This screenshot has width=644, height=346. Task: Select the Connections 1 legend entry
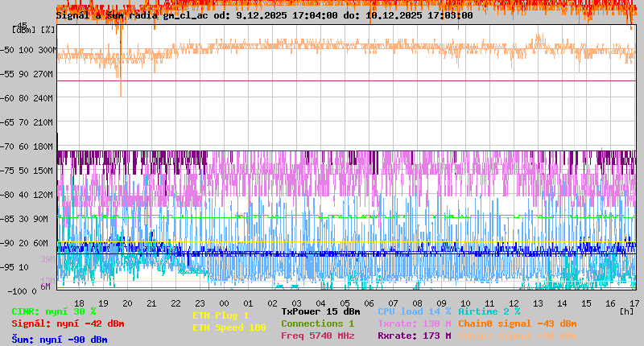(x=317, y=323)
